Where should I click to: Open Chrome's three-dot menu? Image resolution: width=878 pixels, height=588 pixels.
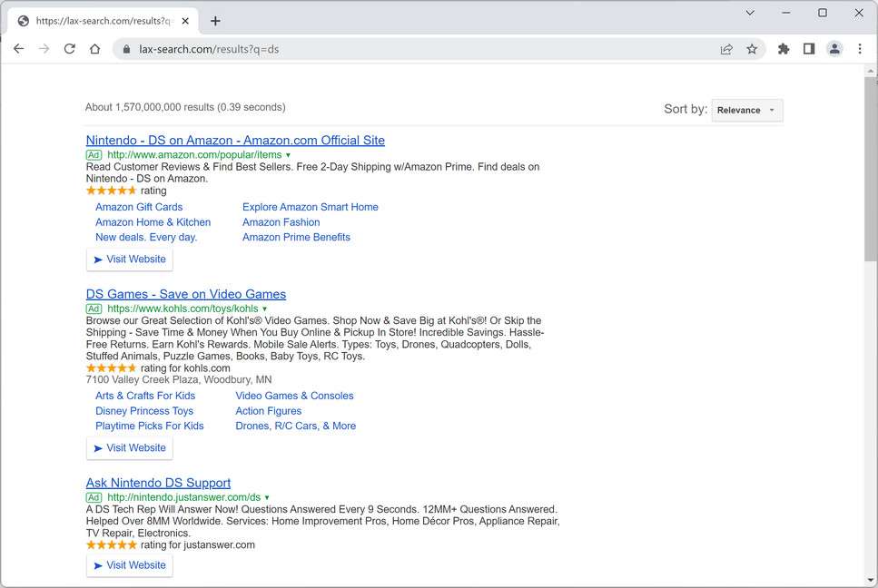[860, 49]
